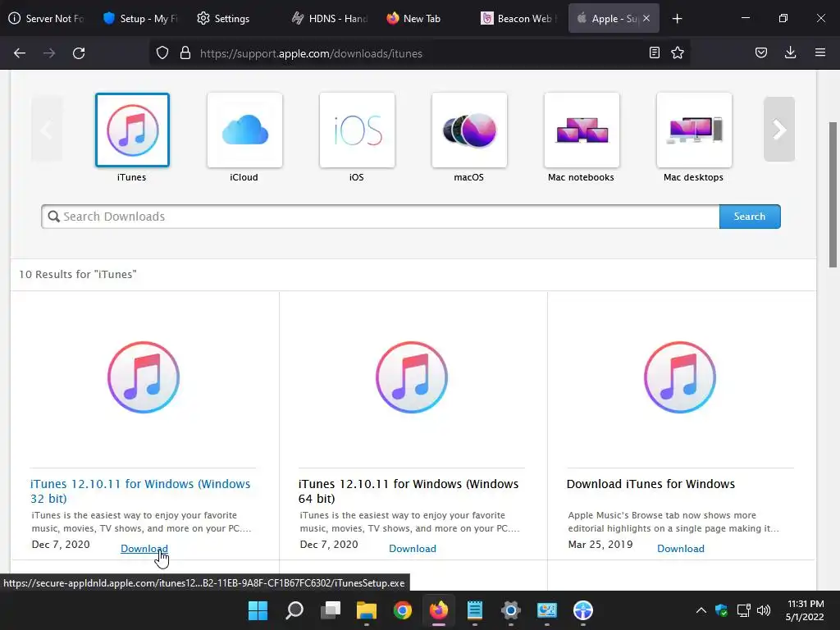
Task: Click the address bar URL field
Action: click(418, 53)
